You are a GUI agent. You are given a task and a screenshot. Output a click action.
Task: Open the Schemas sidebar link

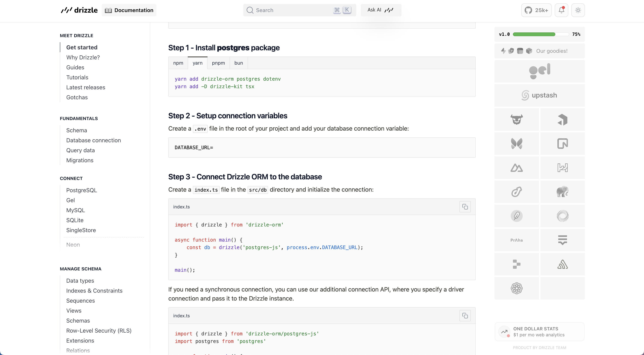(78, 321)
